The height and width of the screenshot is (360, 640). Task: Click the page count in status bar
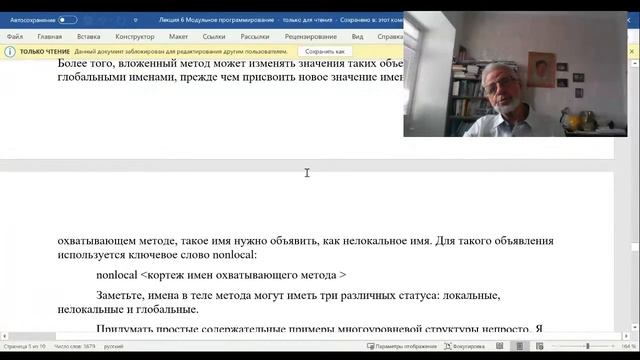click(24, 347)
